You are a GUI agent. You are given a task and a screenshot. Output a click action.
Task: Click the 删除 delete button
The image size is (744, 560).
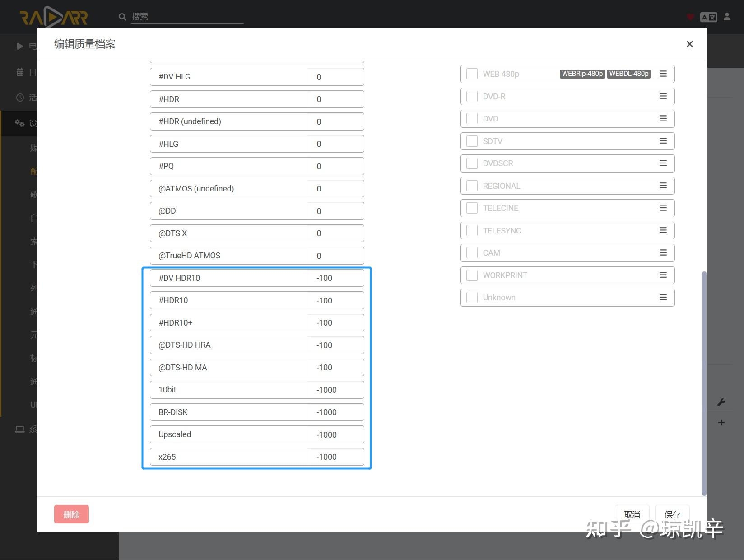[x=71, y=514]
